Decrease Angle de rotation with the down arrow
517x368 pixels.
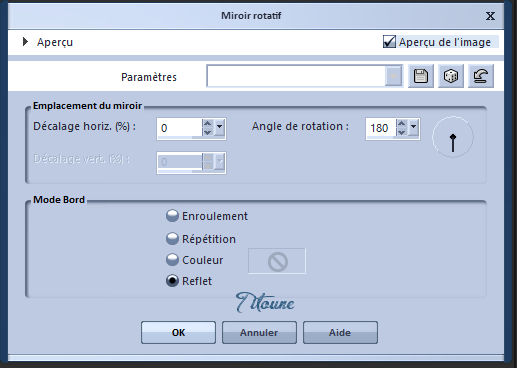pyautogui.click(x=402, y=132)
